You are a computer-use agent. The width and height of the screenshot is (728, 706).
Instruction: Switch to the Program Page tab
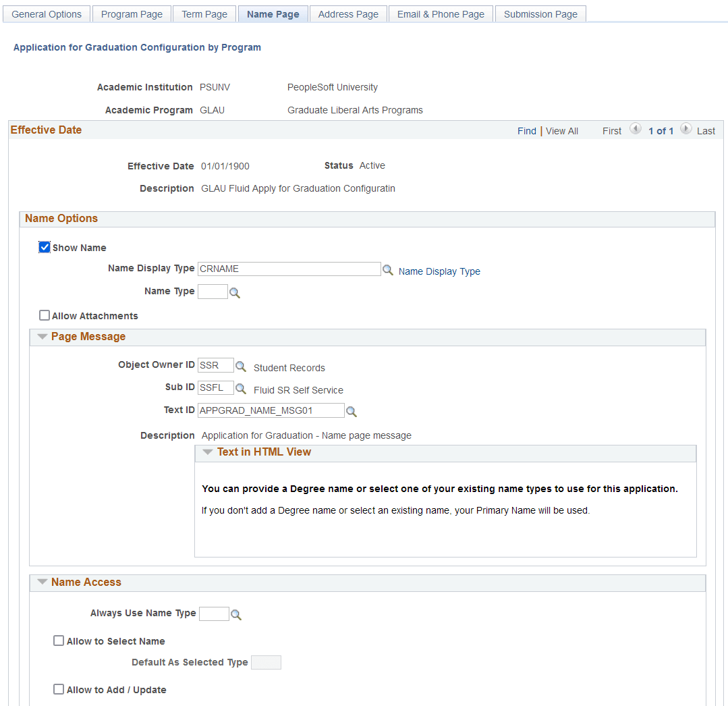pos(132,14)
